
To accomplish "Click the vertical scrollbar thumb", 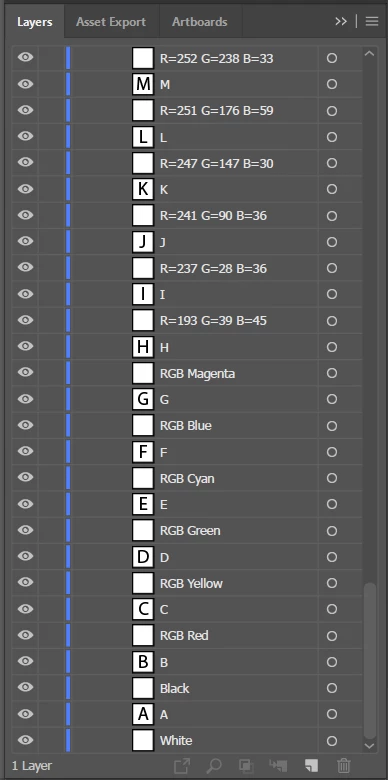I will click(370, 661).
